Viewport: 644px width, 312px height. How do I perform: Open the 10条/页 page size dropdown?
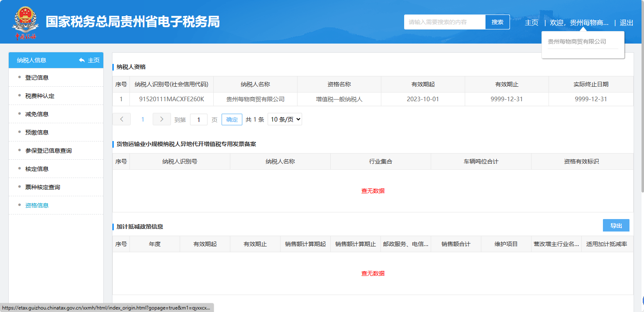pyautogui.click(x=285, y=119)
